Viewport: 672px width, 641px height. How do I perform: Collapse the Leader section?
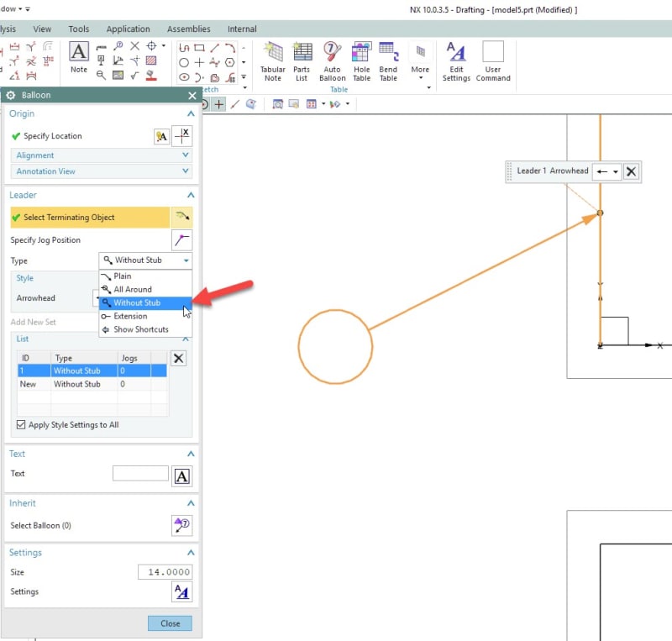(x=191, y=195)
